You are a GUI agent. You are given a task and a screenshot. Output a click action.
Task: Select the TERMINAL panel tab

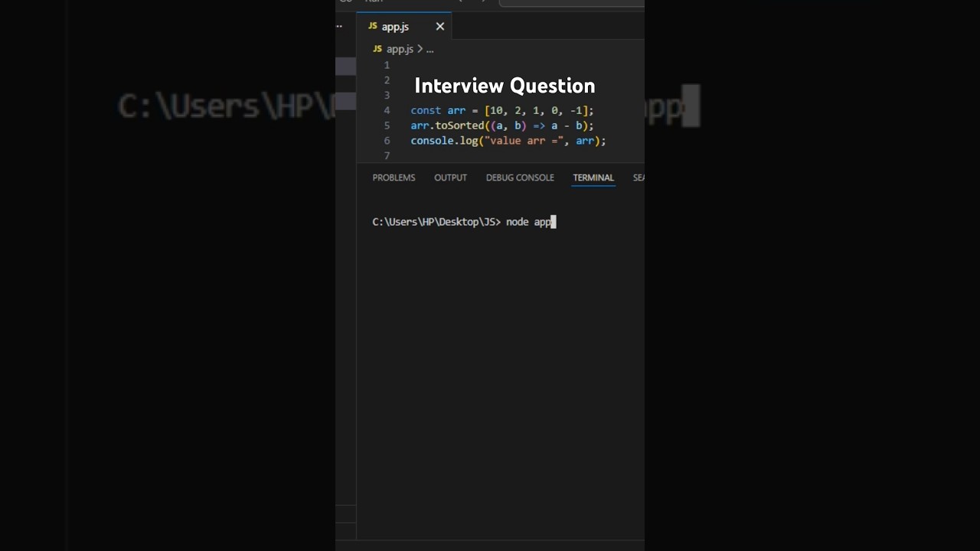tap(593, 178)
